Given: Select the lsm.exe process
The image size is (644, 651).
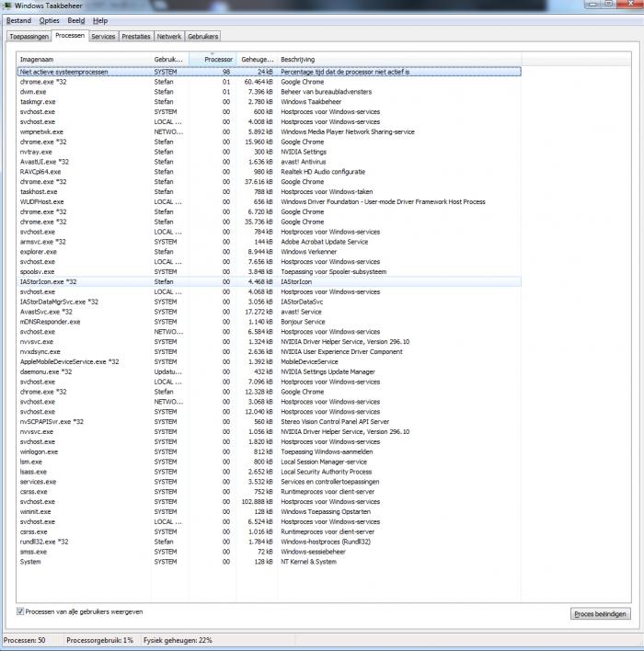Looking at the screenshot, I should [270, 462].
